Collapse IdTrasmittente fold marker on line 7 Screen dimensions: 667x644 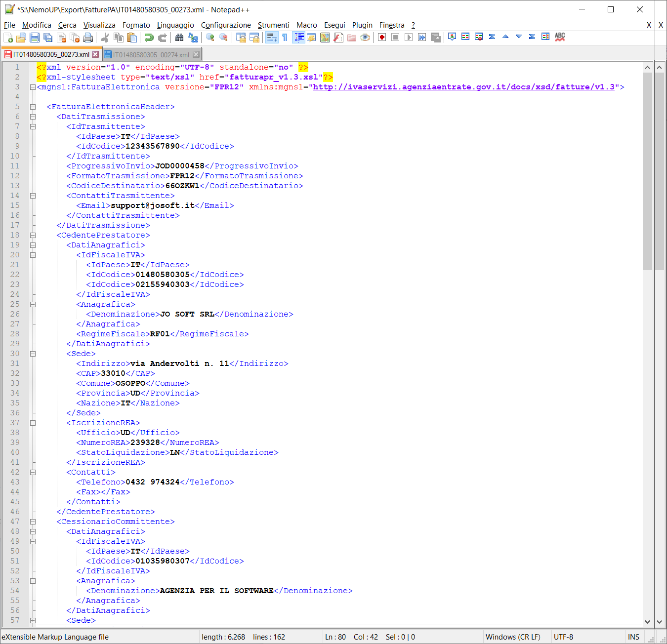(x=33, y=126)
